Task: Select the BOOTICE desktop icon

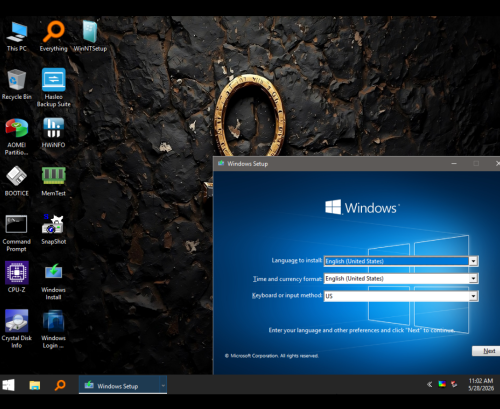Action: click(17, 181)
